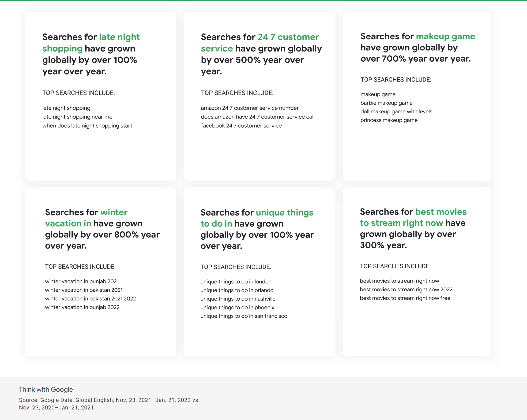This screenshot has width=527, height=420.
Task: Select 'unique things to do in london'
Action: [x=236, y=282]
